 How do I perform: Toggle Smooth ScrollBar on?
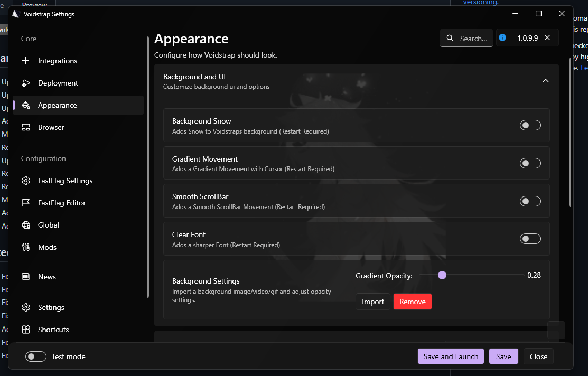point(530,201)
